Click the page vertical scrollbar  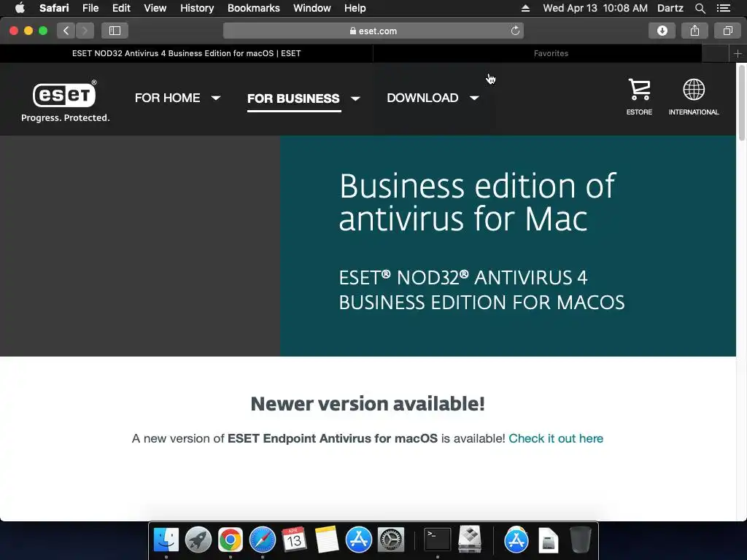[x=741, y=104]
